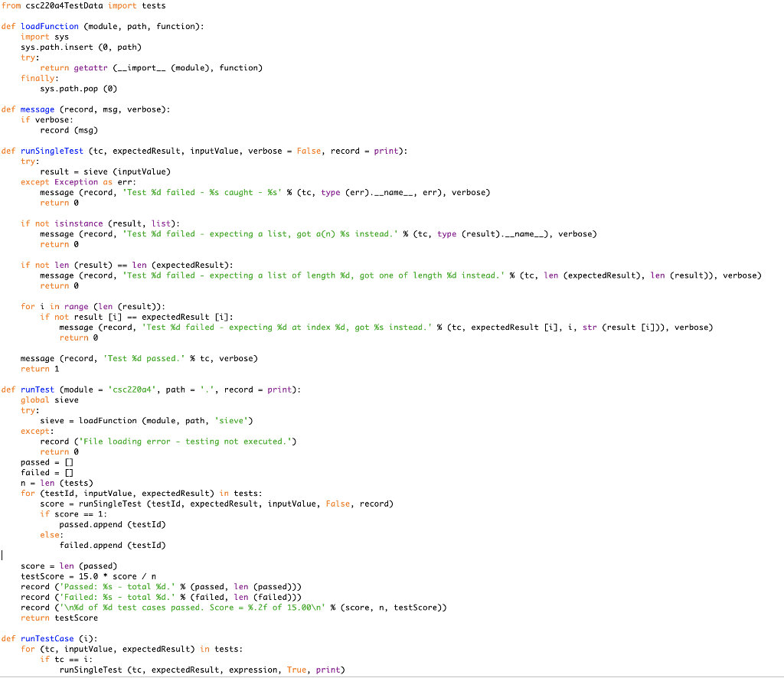The width and height of the screenshot is (784, 678).
Task: Click 'except Exception as err:' line
Action: pyautogui.click(x=79, y=182)
